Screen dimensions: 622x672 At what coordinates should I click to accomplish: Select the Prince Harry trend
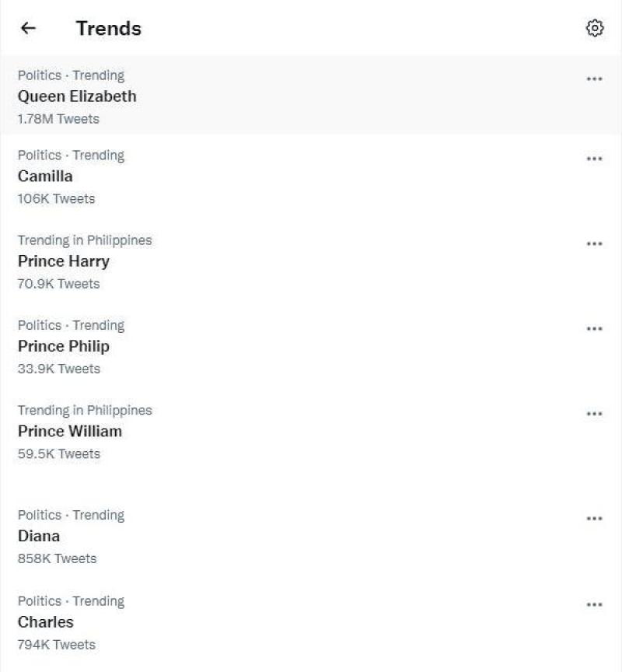pos(64,261)
